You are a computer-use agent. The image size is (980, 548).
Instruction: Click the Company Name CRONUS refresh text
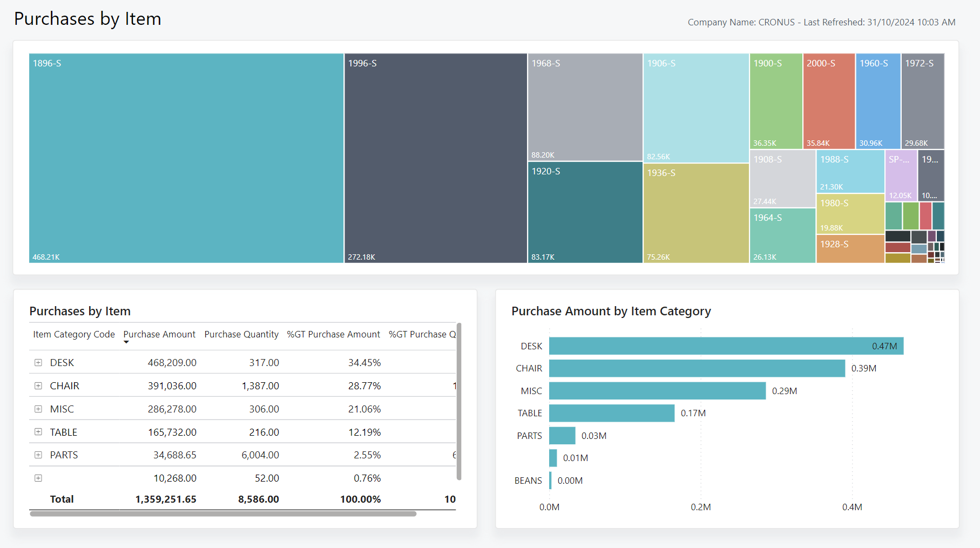point(822,22)
